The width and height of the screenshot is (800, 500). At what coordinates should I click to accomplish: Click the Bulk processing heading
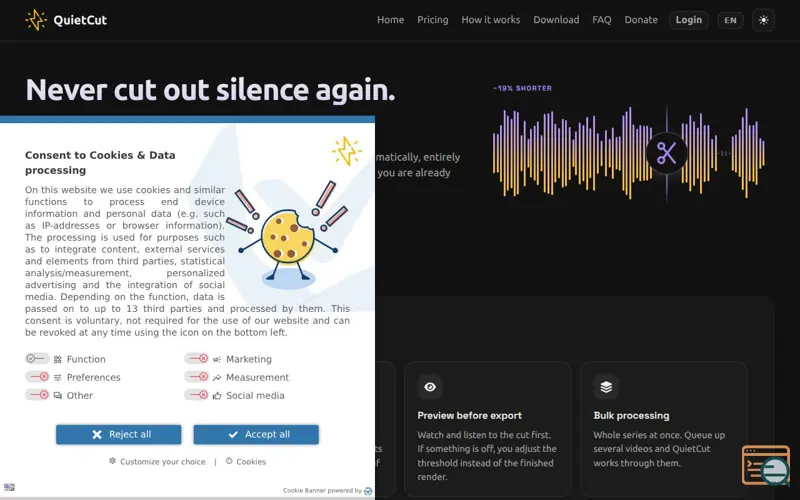(631, 415)
